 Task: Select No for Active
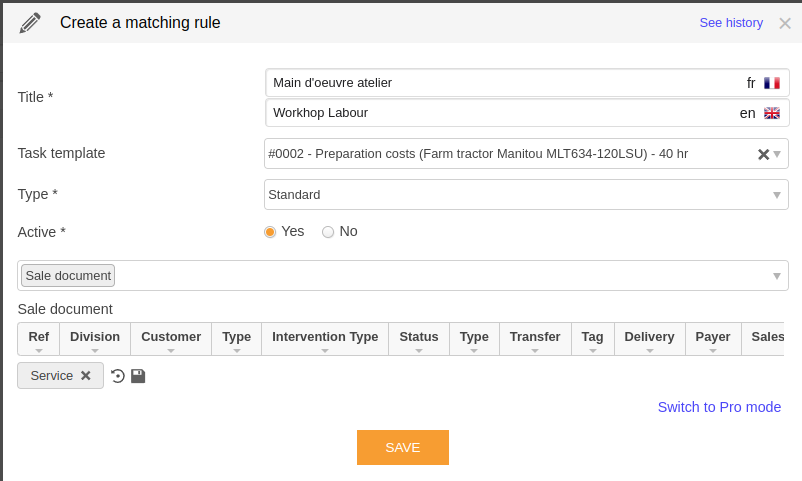[x=328, y=232]
